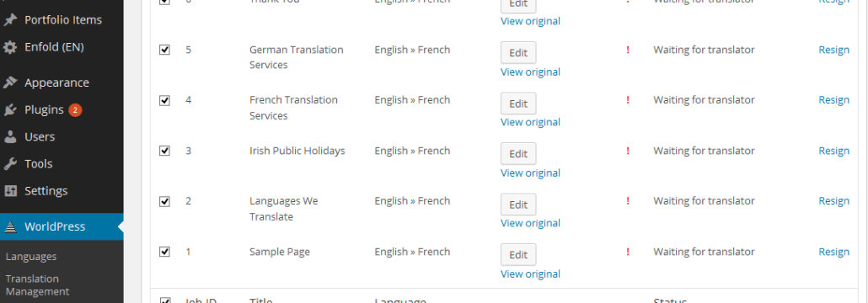Resign from Sample Page job
868x303 pixels.
pos(833,252)
